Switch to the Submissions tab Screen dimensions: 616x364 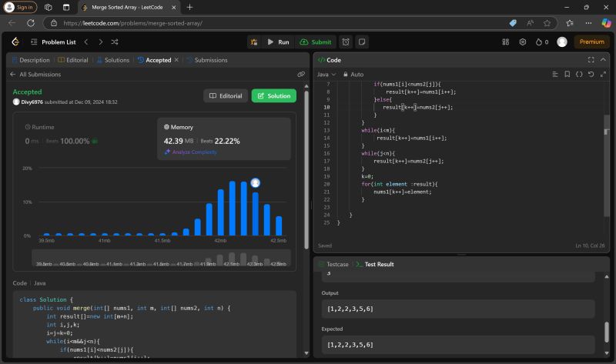tap(207, 60)
